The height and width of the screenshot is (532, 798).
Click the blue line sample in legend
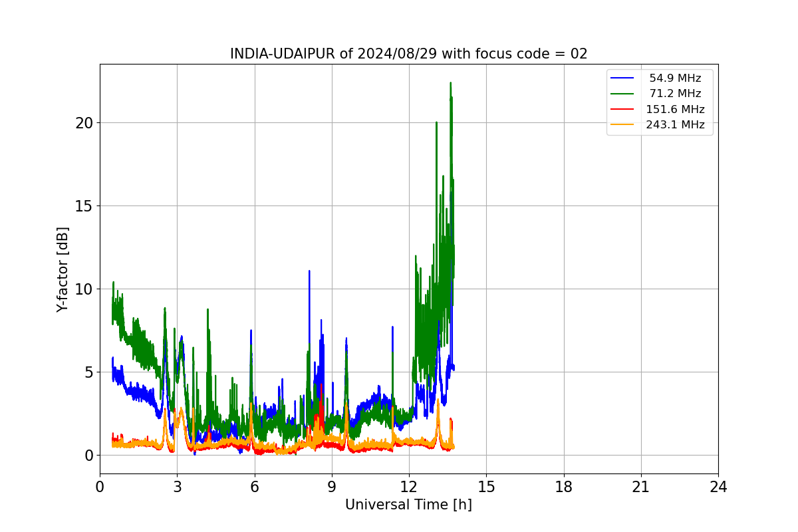tap(623, 78)
